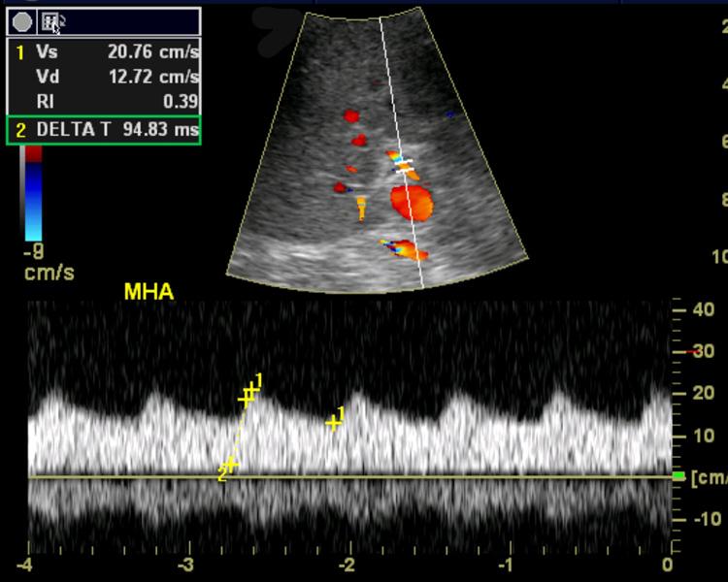The image size is (728, 582).
Task: Click the -2 mark on the time axis
Action: [x=347, y=565]
